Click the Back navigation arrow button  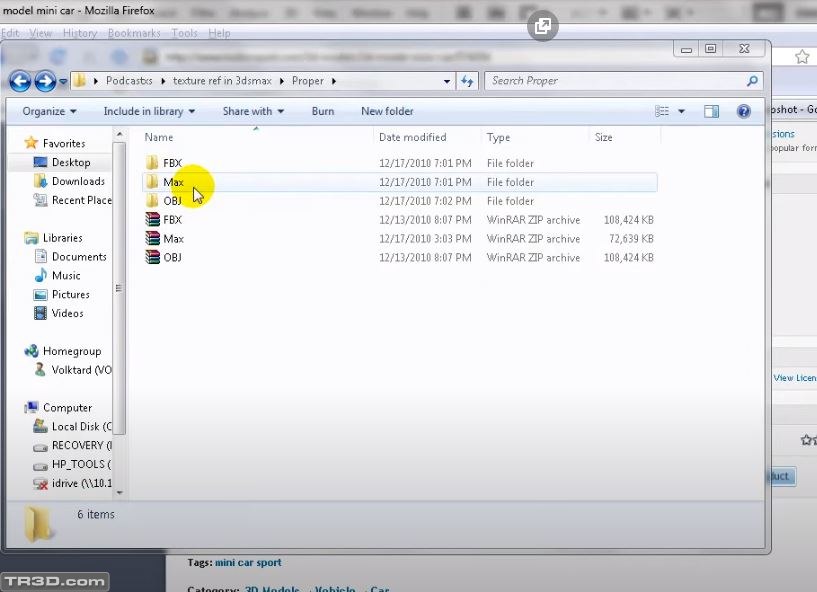tap(20, 81)
